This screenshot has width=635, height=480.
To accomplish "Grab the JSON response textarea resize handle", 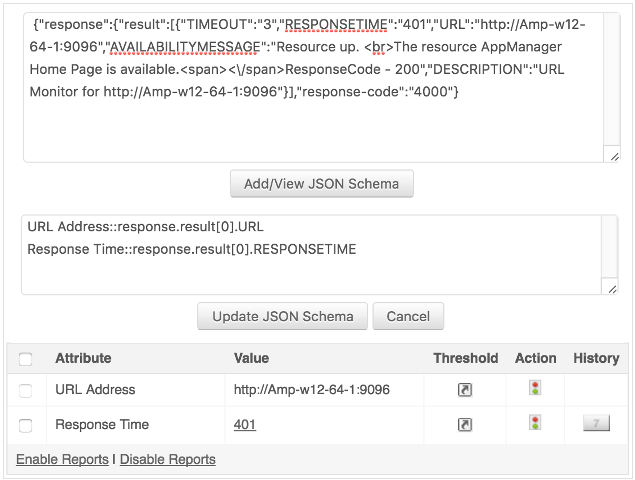I will [x=613, y=155].
